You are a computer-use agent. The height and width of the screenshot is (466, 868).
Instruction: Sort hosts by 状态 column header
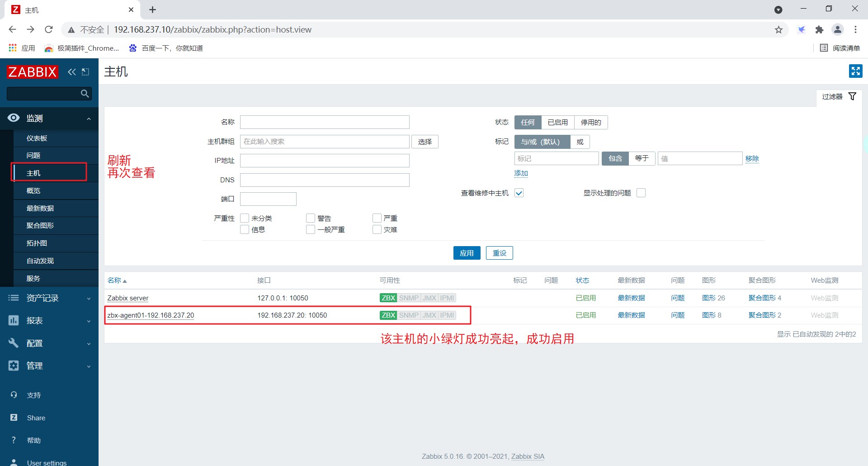[582, 281]
